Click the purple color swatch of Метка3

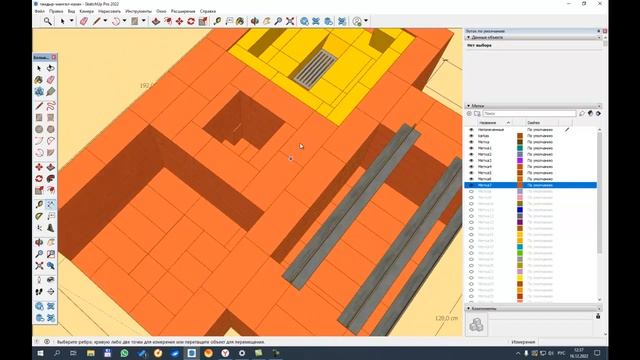(x=520, y=160)
